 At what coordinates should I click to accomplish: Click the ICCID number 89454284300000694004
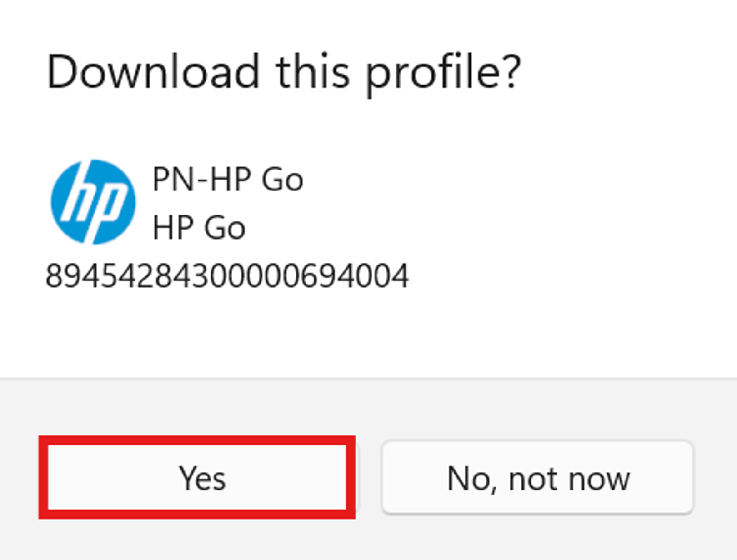227,276
